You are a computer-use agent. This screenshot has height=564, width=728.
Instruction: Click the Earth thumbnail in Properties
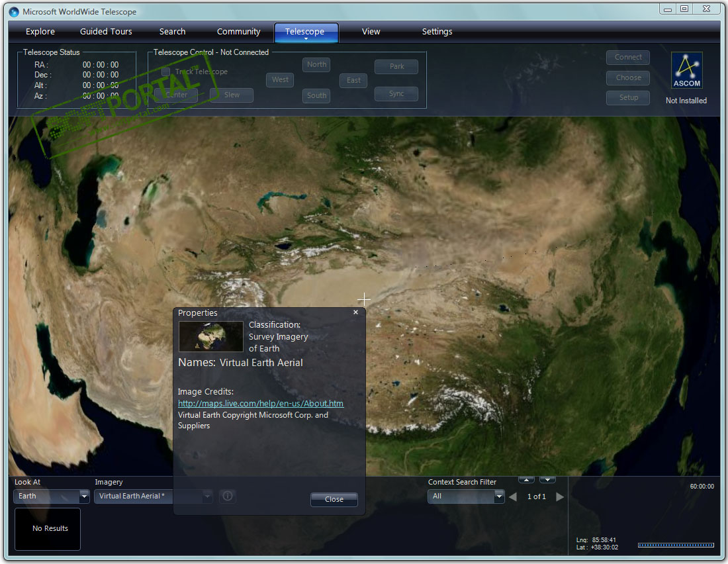tap(210, 336)
